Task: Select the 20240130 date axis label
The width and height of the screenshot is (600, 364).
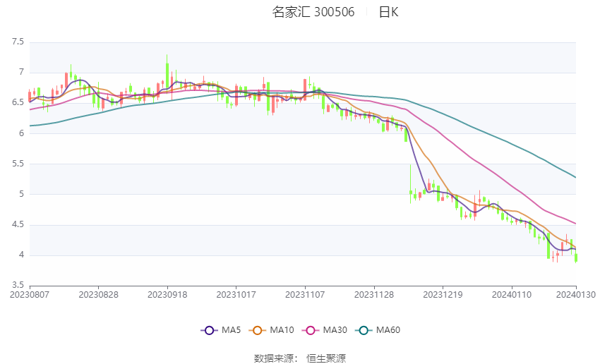Action: pyautogui.click(x=576, y=295)
